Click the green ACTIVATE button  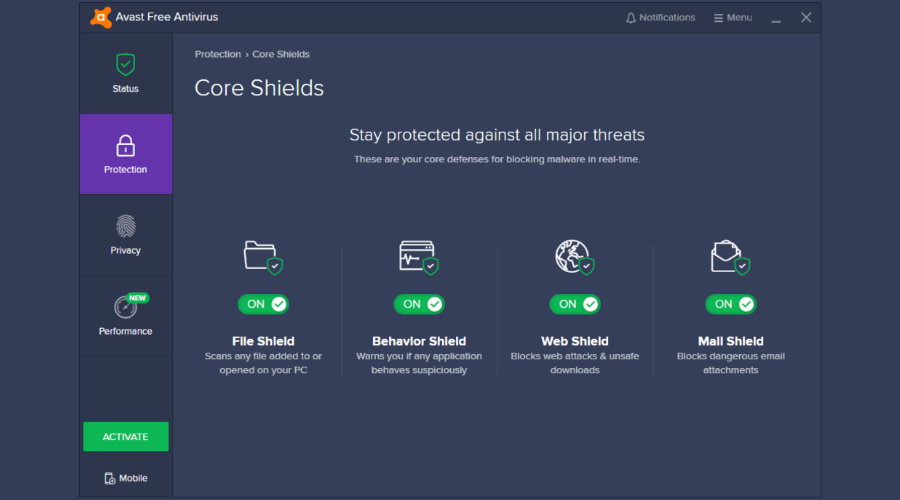(x=126, y=437)
